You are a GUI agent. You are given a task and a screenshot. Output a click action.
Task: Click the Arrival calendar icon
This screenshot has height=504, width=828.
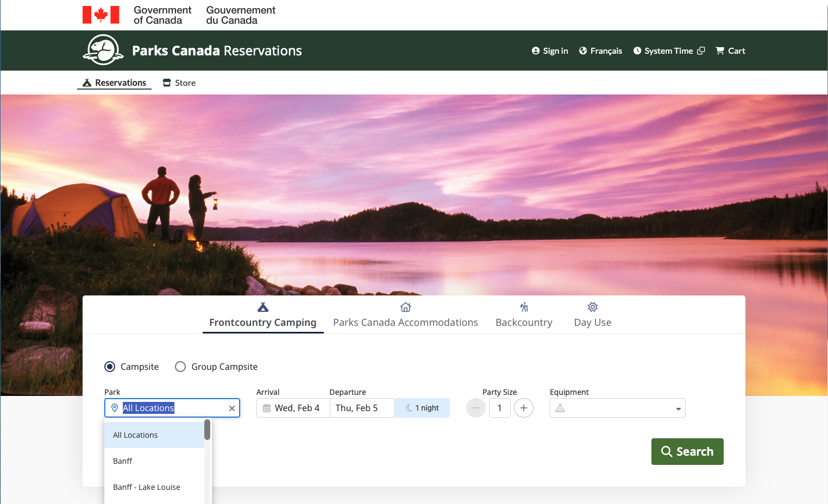click(267, 408)
